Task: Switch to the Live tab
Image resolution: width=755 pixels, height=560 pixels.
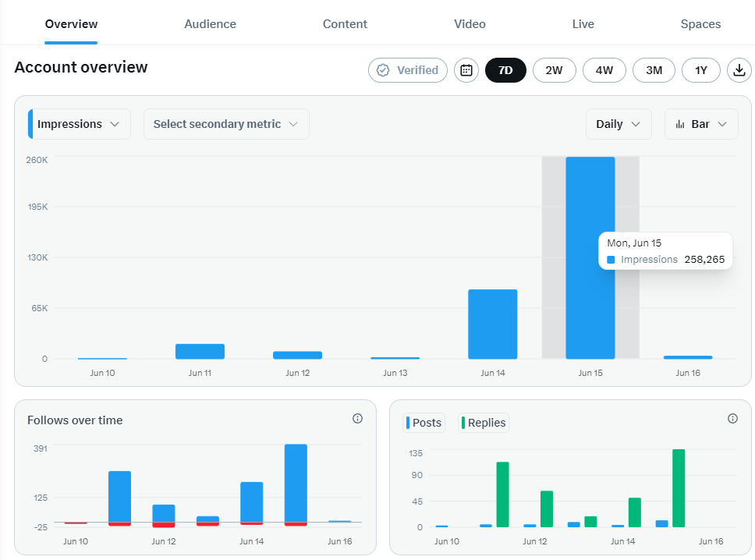Action: coord(583,24)
